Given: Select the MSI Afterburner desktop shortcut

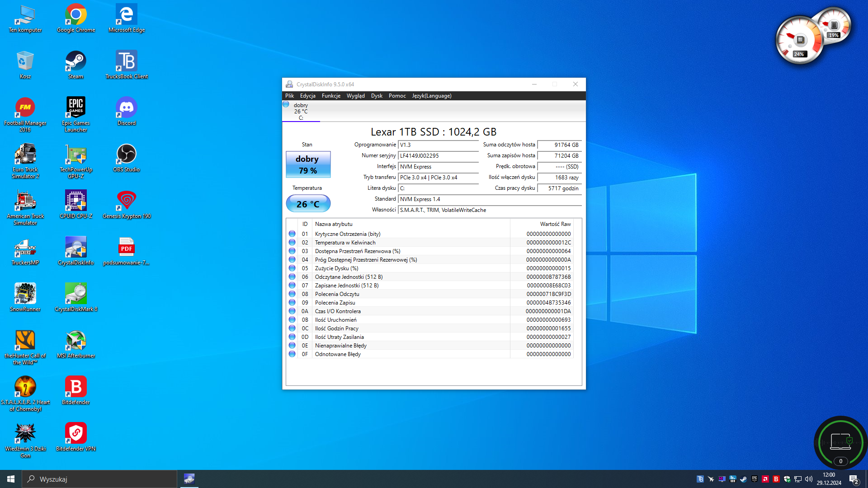Looking at the screenshot, I should click(x=76, y=345).
